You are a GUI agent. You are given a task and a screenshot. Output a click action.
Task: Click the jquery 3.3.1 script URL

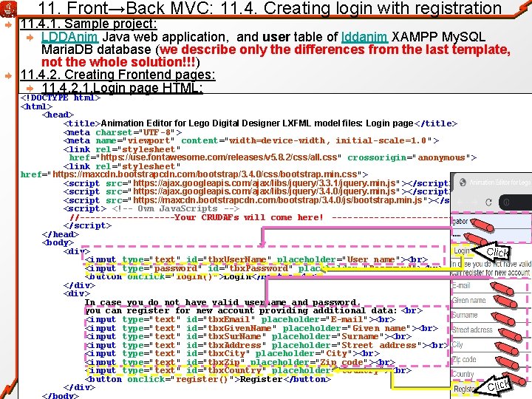[265, 183]
